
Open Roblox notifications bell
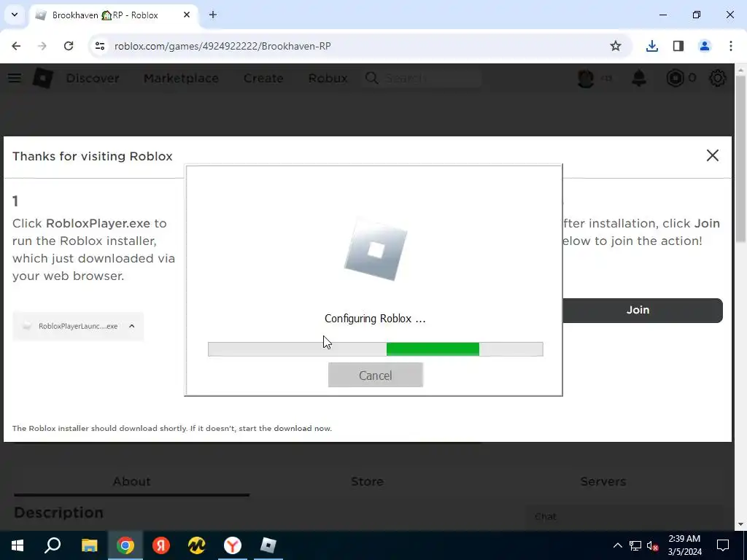(639, 78)
